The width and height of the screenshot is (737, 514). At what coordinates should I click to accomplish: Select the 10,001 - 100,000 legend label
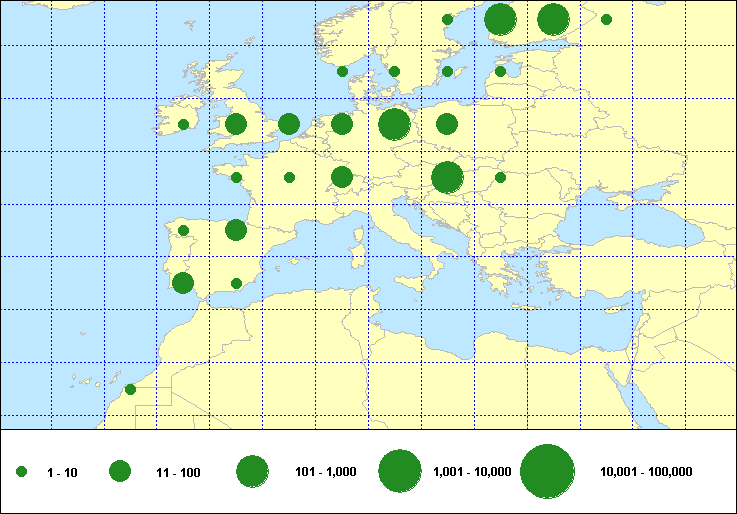pos(646,472)
